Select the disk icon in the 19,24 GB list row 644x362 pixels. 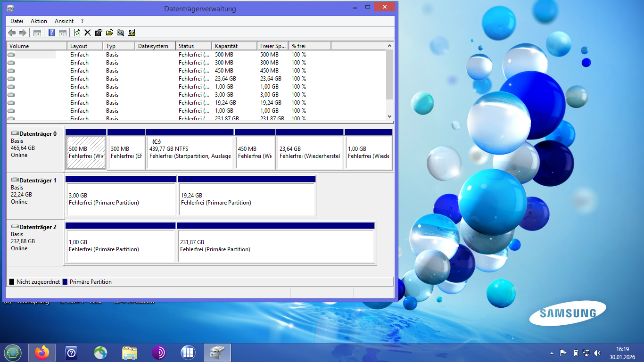click(x=11, y=103)
